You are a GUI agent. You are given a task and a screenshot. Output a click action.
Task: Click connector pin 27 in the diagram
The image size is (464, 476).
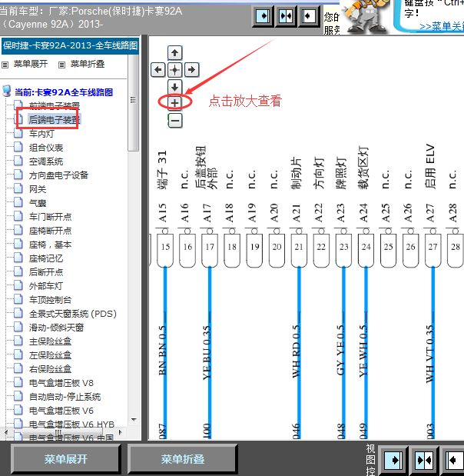(433, 250)
